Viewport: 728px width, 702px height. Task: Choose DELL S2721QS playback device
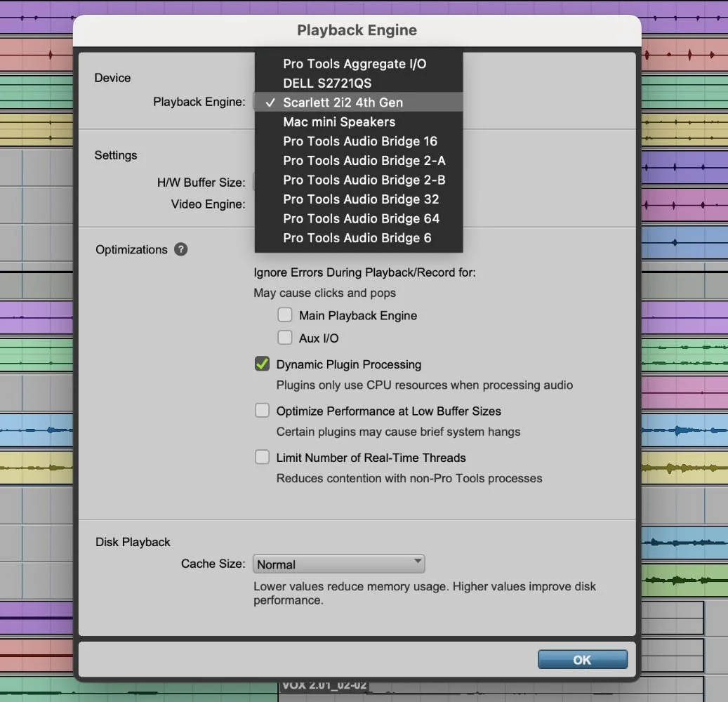pyautogui.click(x=359, y=83)
